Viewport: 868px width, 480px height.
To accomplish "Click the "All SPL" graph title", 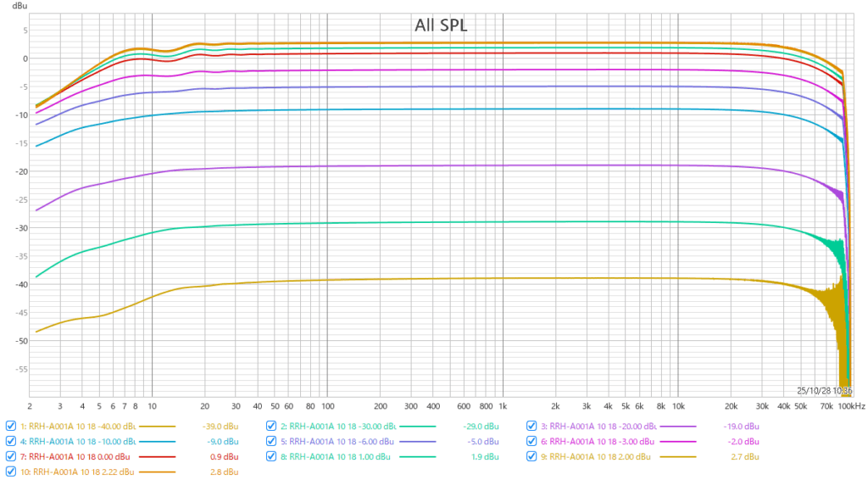I will coord(440,25).
